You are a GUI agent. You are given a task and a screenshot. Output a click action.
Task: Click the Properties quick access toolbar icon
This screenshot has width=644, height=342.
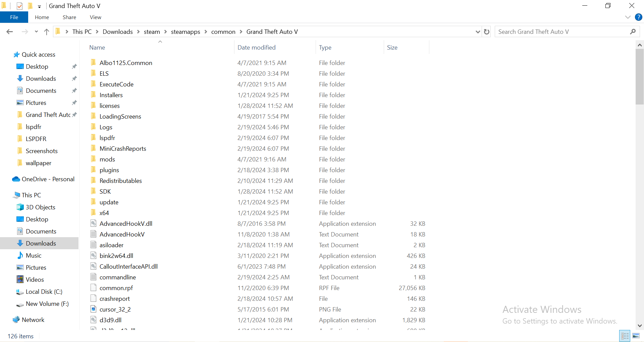pos(19,6)
